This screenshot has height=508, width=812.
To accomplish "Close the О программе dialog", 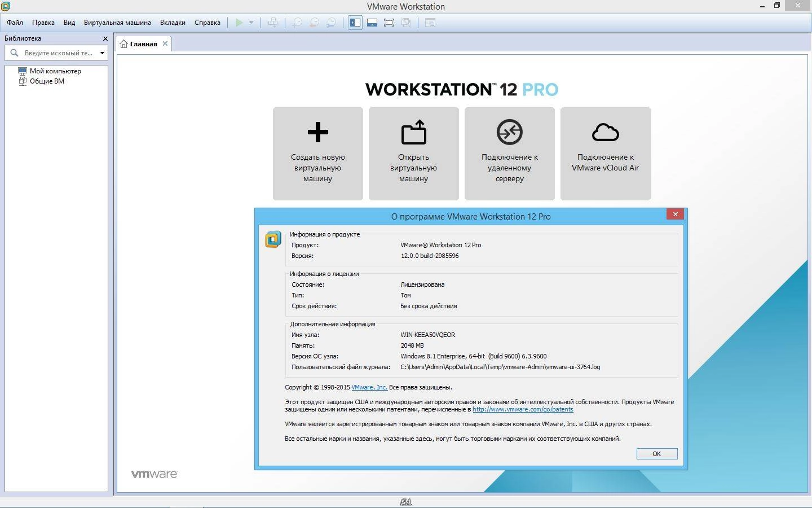I will [675, 214].
